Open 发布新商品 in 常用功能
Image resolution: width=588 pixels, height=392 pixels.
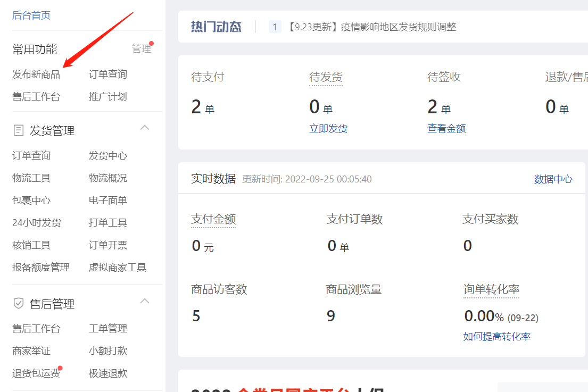tap(36, 74)
